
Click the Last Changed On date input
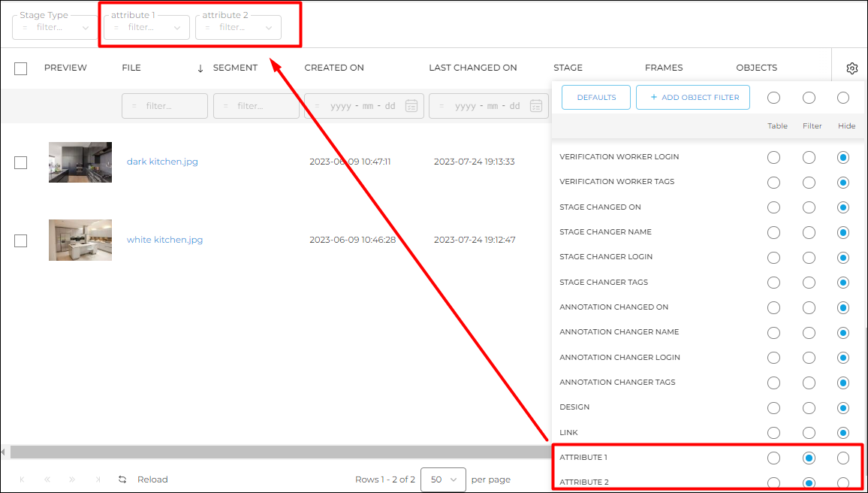[x=487, y=106]
